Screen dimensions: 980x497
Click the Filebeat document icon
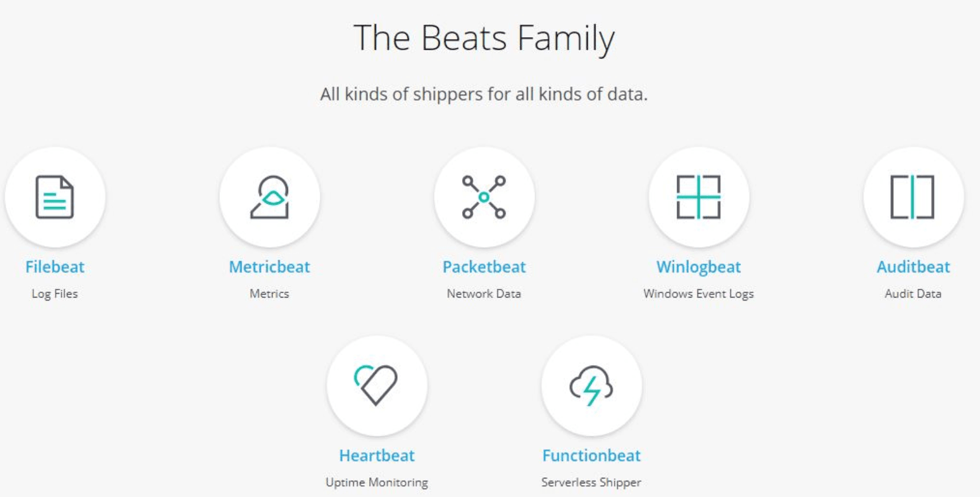[55, 197]
